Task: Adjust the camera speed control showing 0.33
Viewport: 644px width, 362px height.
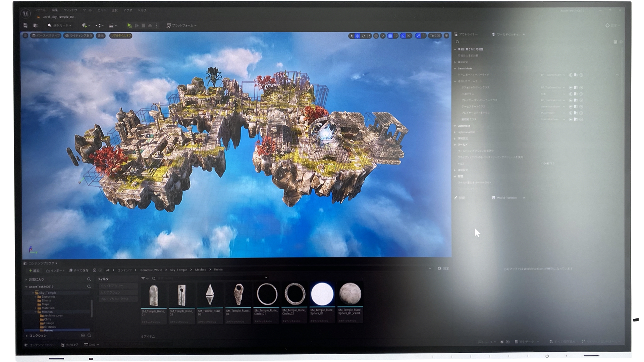Action: pos(435,36)
